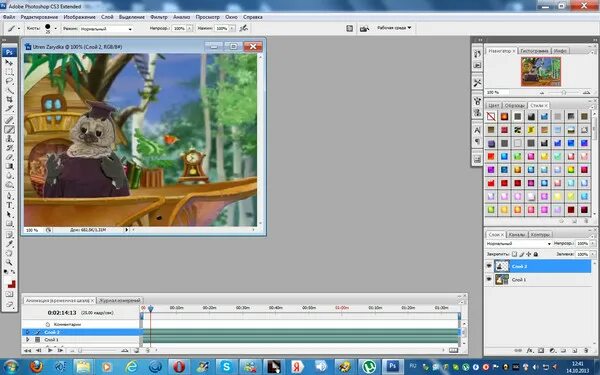The height and width of the screenshot is (375, 600).
Task: Toggle lock position
Action: coord(528,254)
